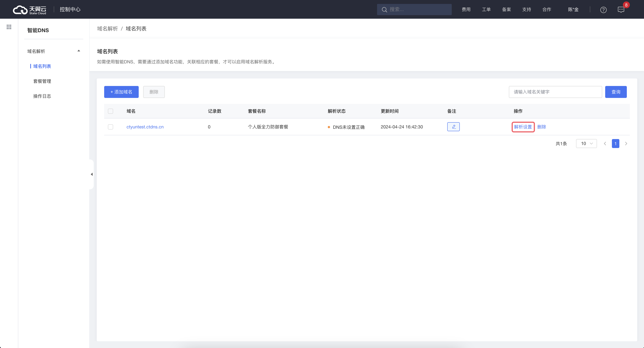This screenshot has height=348, width=644.
Task: Open the 合作 top menu
Action: click(547, 10)
